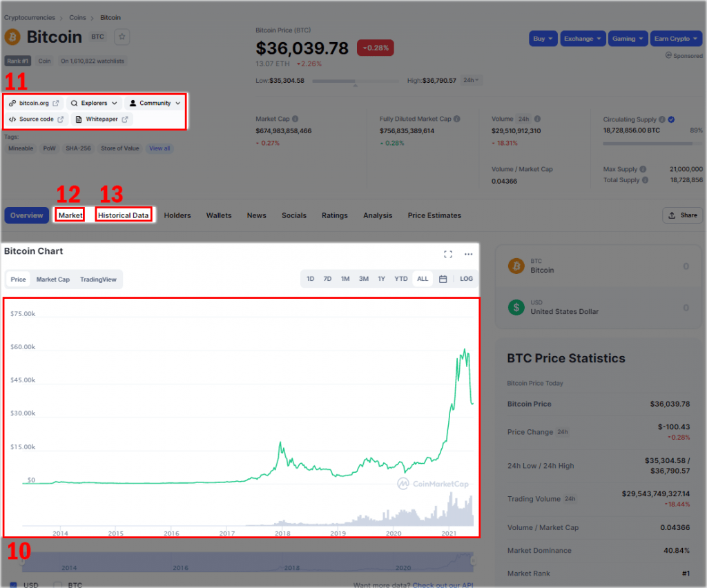Click the right handle of chart navigator
The width and height of the screenshot is (707, 588).
(x=473, y=560)
